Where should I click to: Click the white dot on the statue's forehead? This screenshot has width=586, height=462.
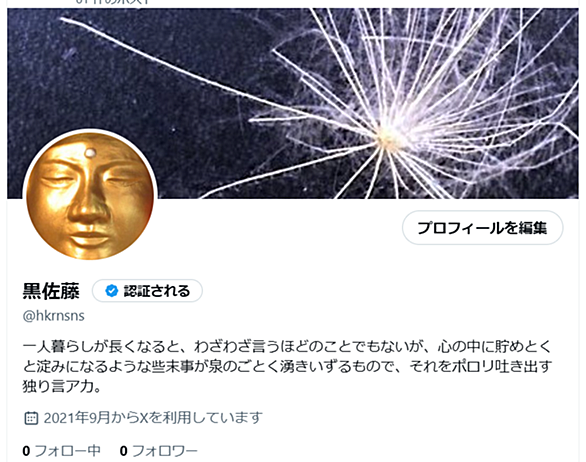click(90, 153)
